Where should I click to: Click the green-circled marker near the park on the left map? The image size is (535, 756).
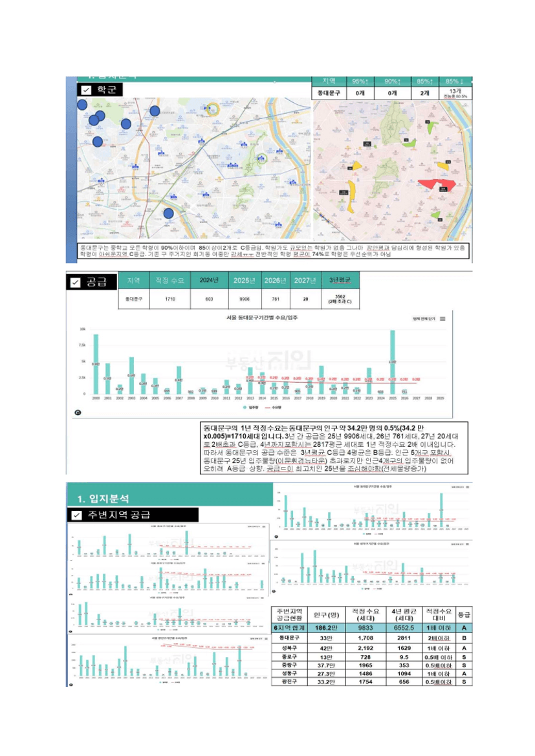pyautogui.click(x=261, y=158)
